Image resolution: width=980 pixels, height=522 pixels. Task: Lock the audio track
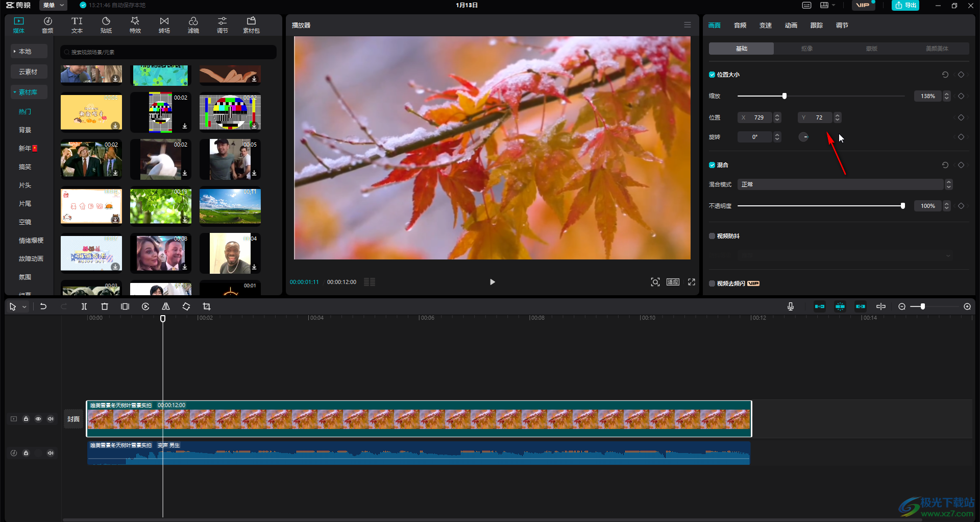[26, 453]
